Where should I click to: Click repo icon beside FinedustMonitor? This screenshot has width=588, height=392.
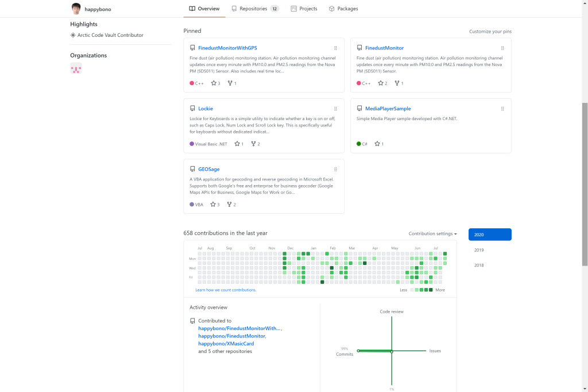coord(359,48)
